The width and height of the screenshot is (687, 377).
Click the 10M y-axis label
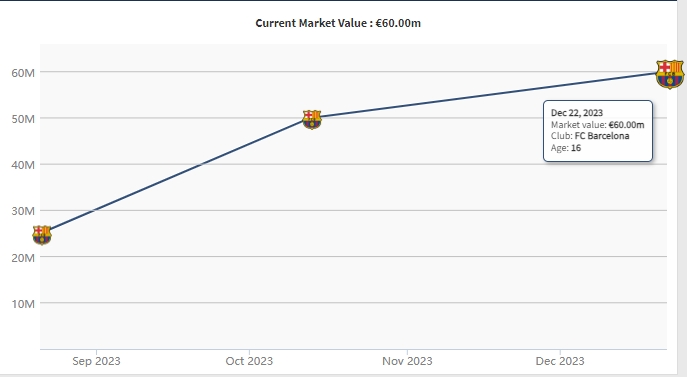point(23,304)
